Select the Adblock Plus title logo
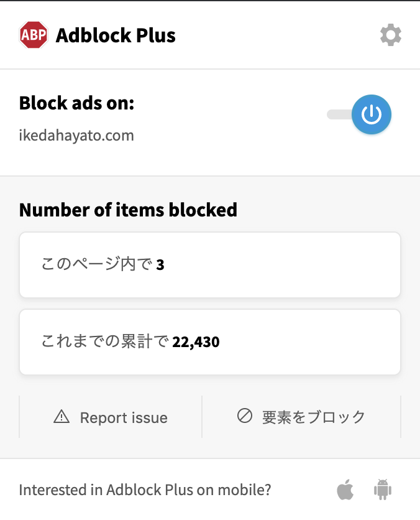420x520 pixels. (115, 35)
